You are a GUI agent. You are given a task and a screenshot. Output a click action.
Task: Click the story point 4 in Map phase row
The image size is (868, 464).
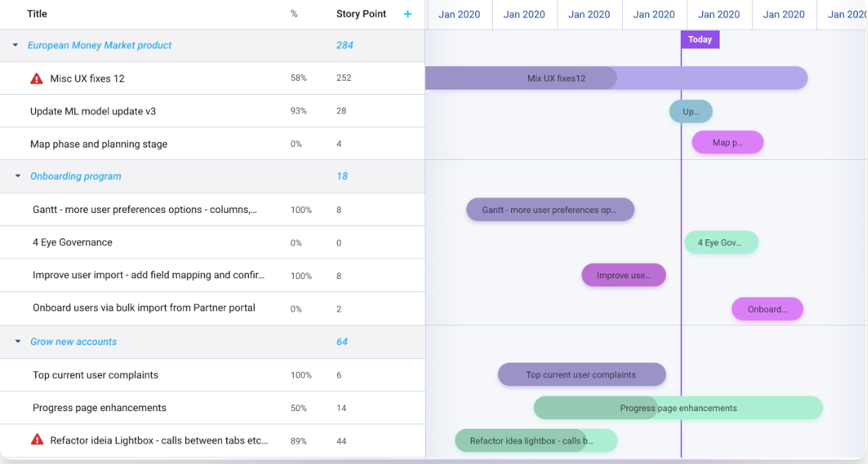click(339, 144)
